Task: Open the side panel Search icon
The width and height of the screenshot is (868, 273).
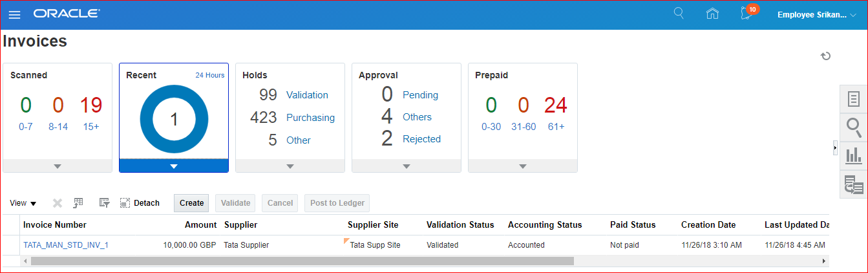Action: 853,127
